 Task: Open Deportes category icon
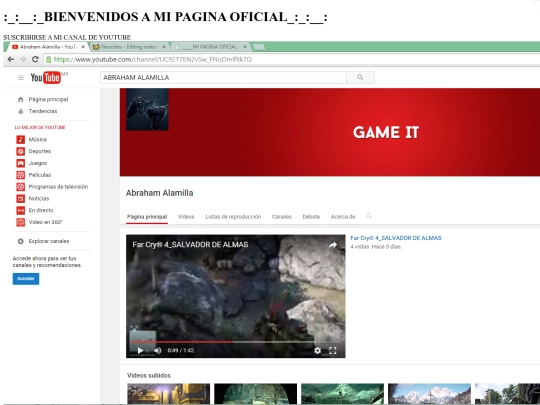[x=21, y=151]
